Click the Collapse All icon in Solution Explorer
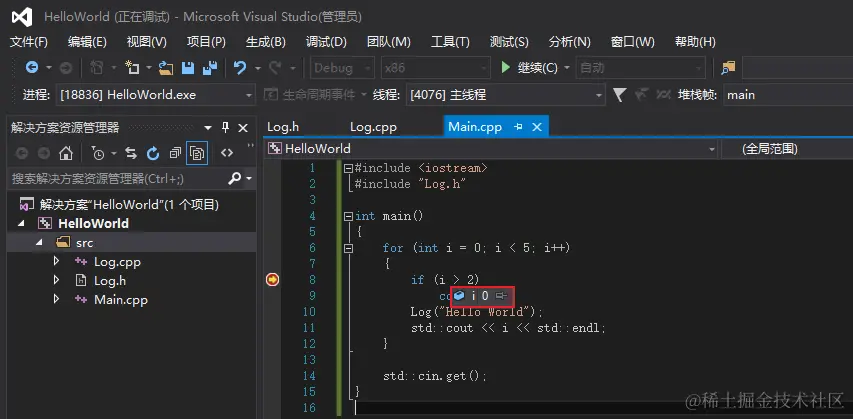Viewport: 853px width, 419px height. coord(175,153)
